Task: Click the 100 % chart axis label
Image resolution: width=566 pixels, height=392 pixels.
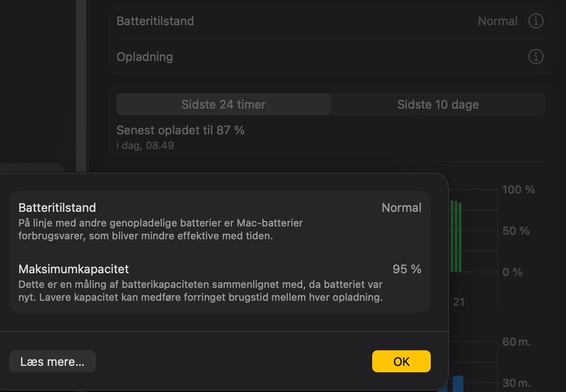Action: click(x=518, y=189)
